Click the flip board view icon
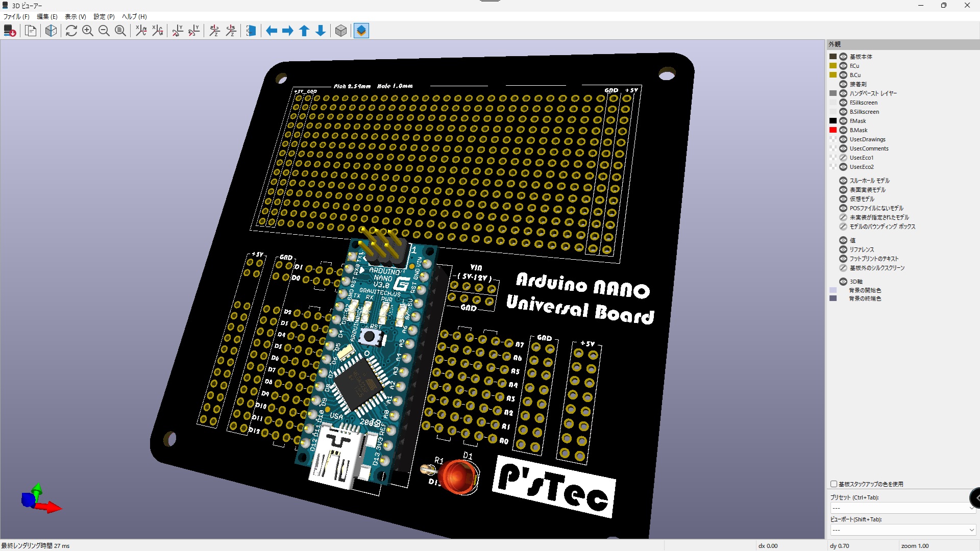The height and width of the screenshot is (551, 980). [x=251, y=31]
